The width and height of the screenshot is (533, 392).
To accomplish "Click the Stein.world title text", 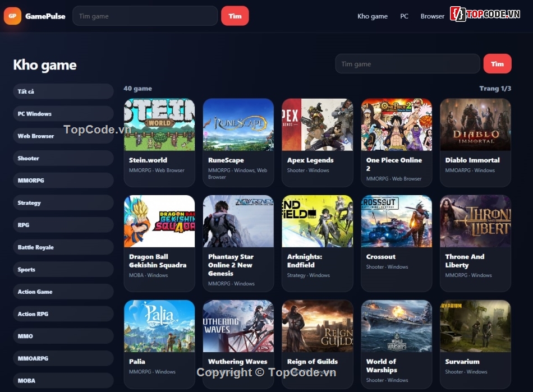I will (x=148, y=160).
